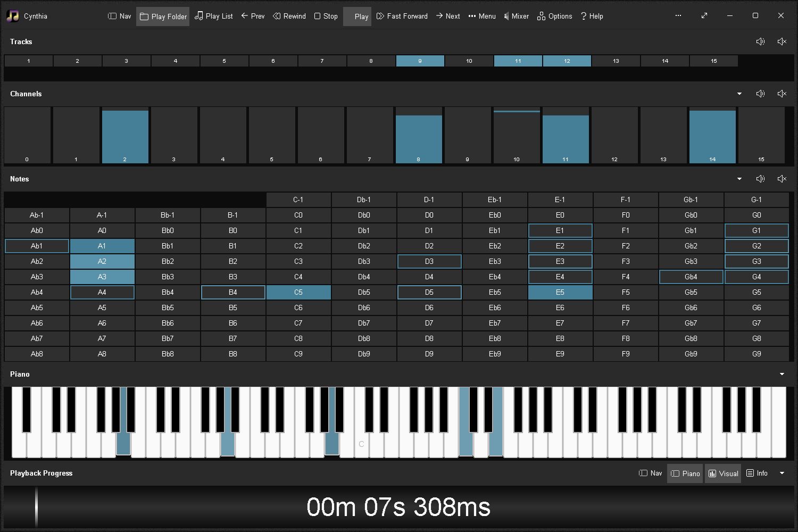Toggle channel 10
The height and width of the screenshot is (532, 798).
coord(517,135)
